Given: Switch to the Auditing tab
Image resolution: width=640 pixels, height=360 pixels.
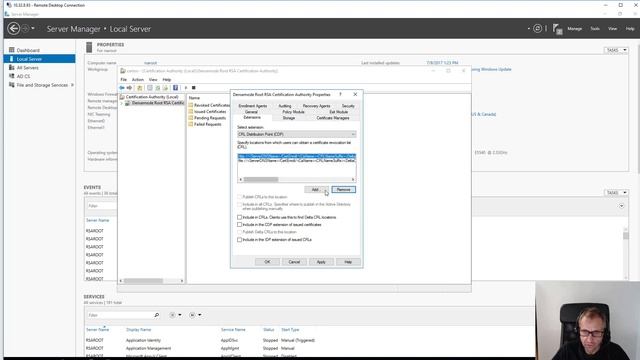Looking at the screenshot, I should coord(285,106).
